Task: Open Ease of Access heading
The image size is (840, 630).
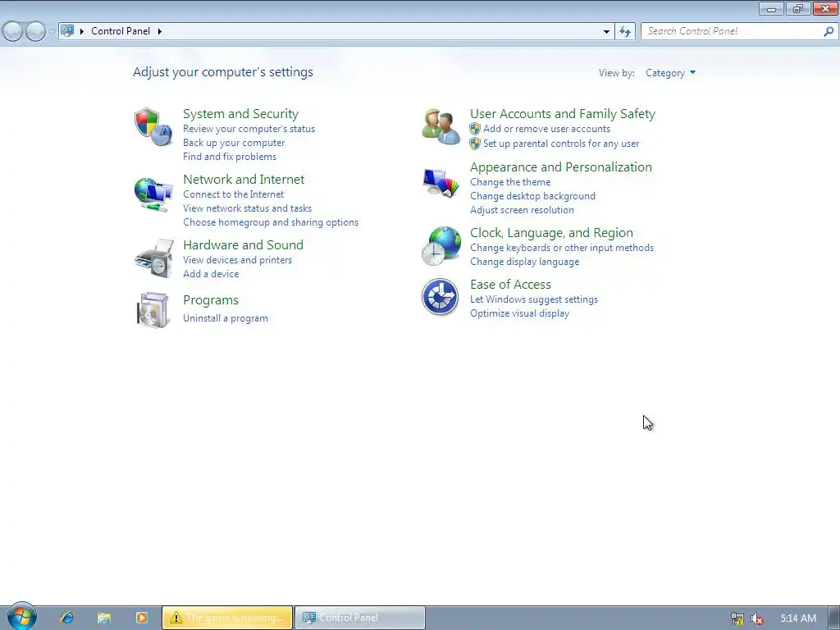Action: pyautogui.click(x=510, y=285)
